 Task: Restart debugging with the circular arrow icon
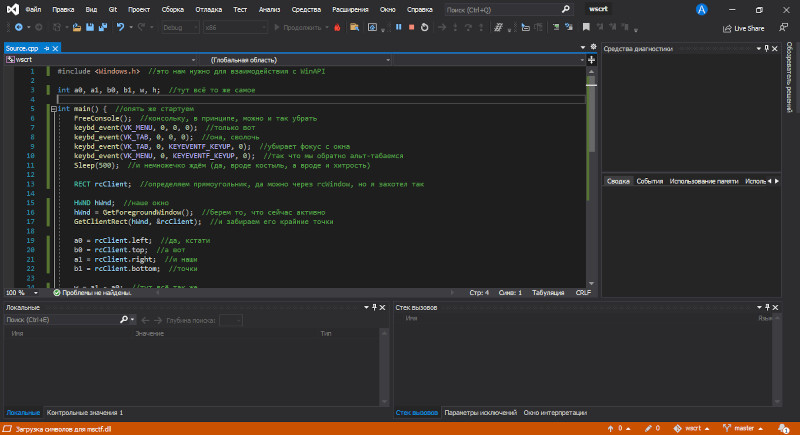tap(424, 28)
